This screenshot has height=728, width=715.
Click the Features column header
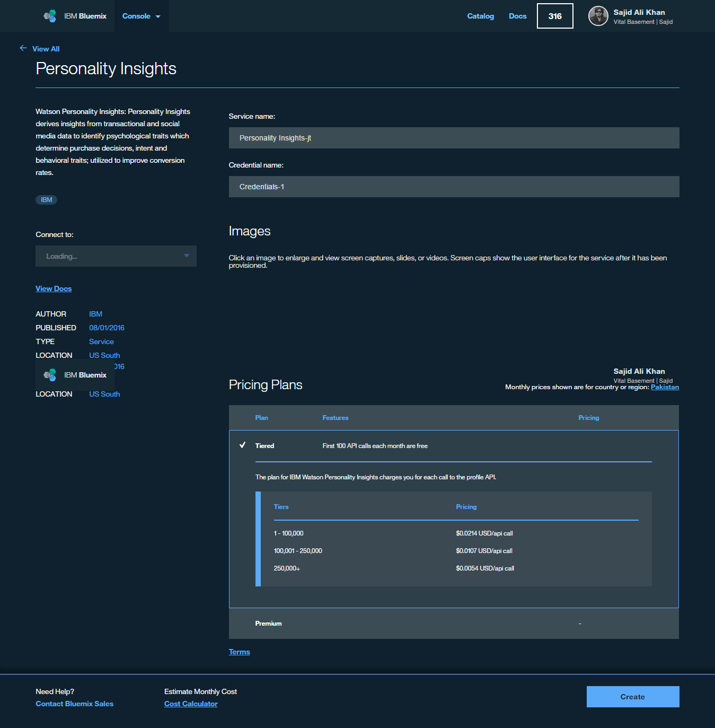tap(336, 418)
